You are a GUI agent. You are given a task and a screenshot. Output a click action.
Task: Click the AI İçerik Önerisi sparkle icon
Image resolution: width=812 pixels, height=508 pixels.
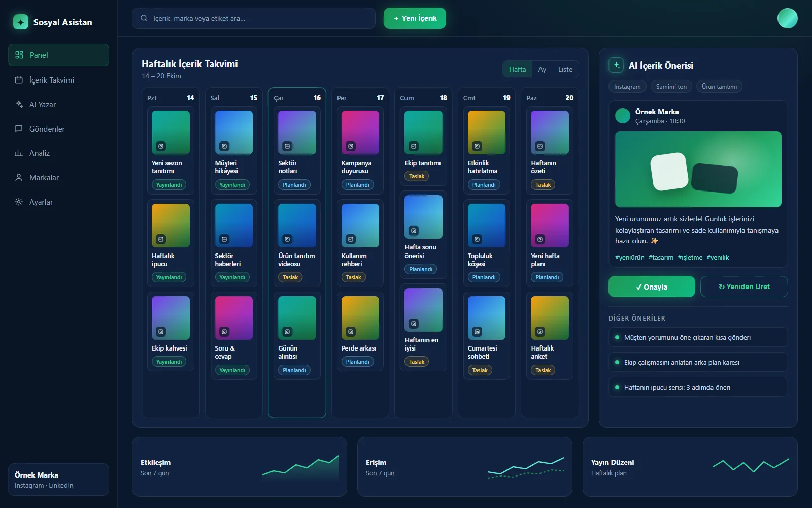point(616,65)
